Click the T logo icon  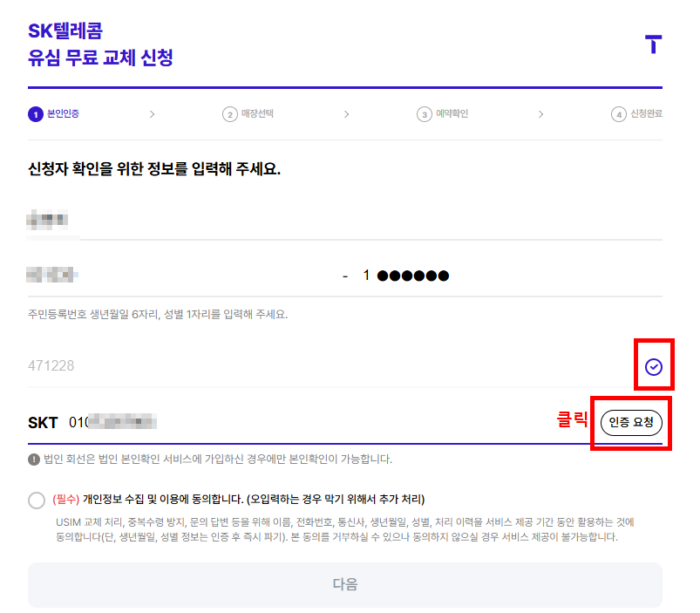653,44
